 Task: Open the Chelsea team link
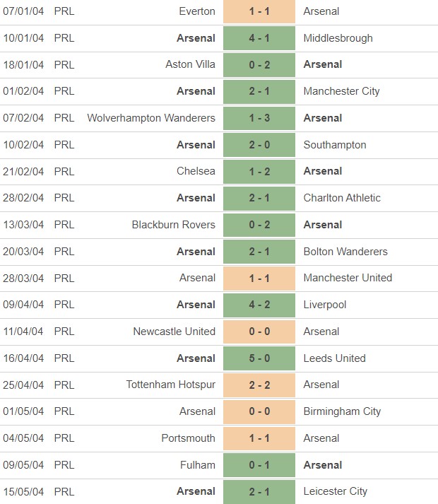(196, 171)
